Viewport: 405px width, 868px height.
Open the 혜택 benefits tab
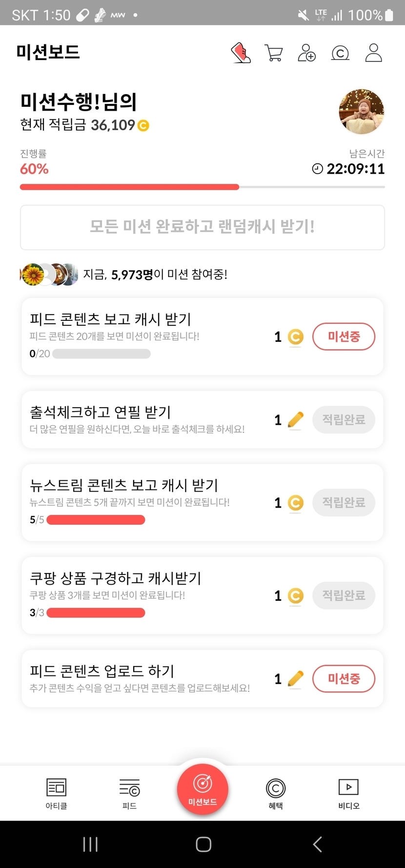click(x=276, y=793)
